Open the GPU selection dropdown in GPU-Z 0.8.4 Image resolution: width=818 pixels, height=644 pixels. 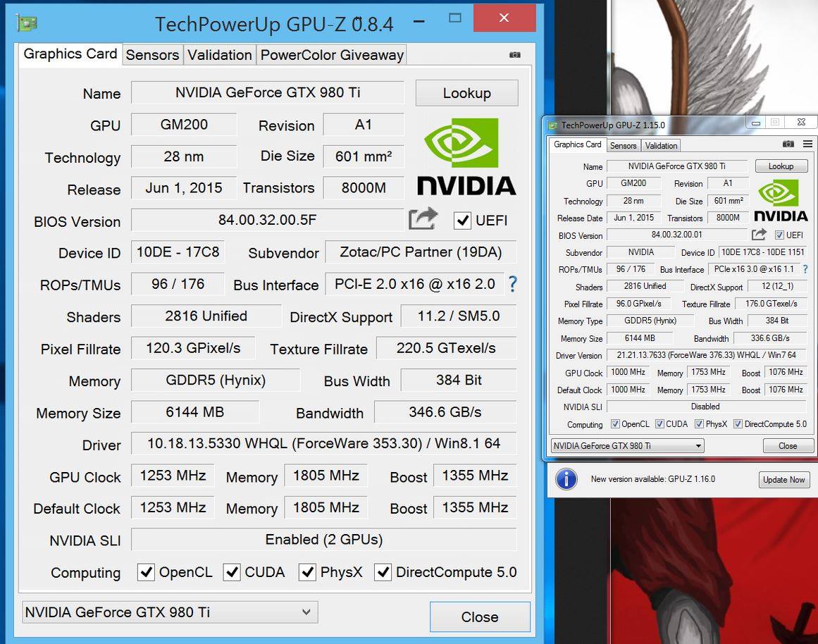[170, 612]
